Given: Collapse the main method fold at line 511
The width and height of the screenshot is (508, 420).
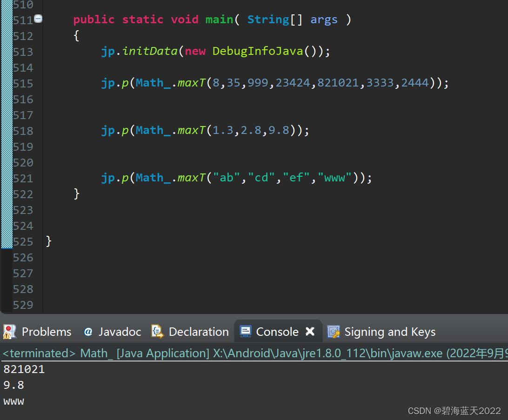Looking at the screenshot, I should pos(38,19).
